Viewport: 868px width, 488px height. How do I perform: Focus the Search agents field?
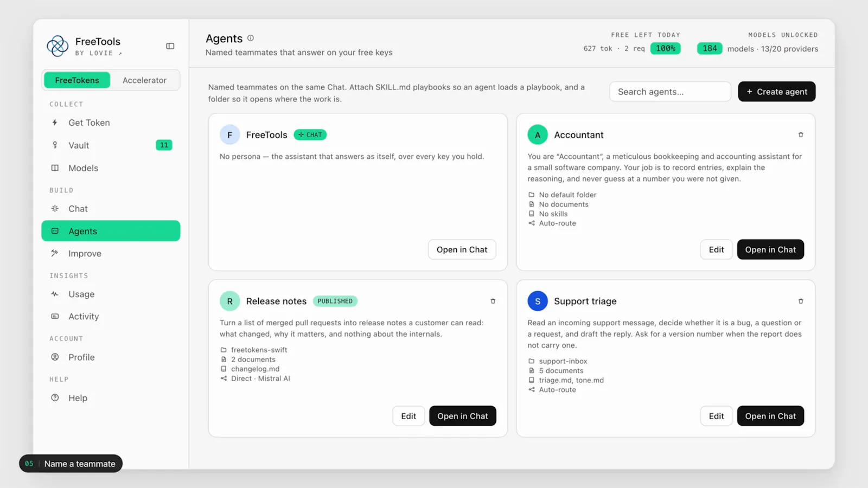[670, 92]
